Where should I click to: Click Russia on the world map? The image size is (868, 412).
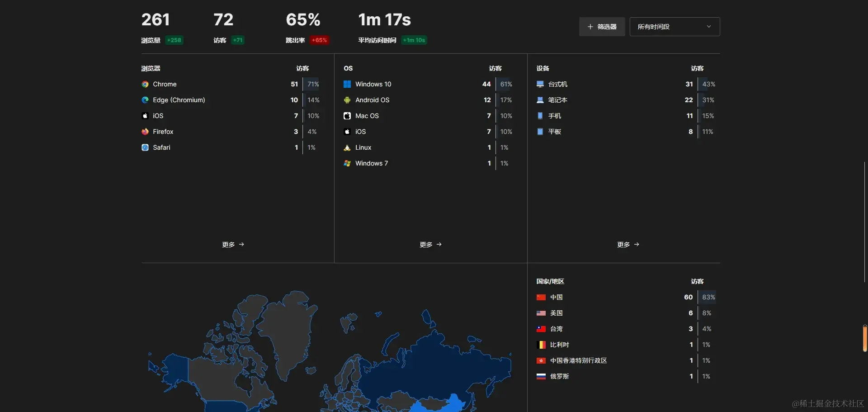[434, 366]
